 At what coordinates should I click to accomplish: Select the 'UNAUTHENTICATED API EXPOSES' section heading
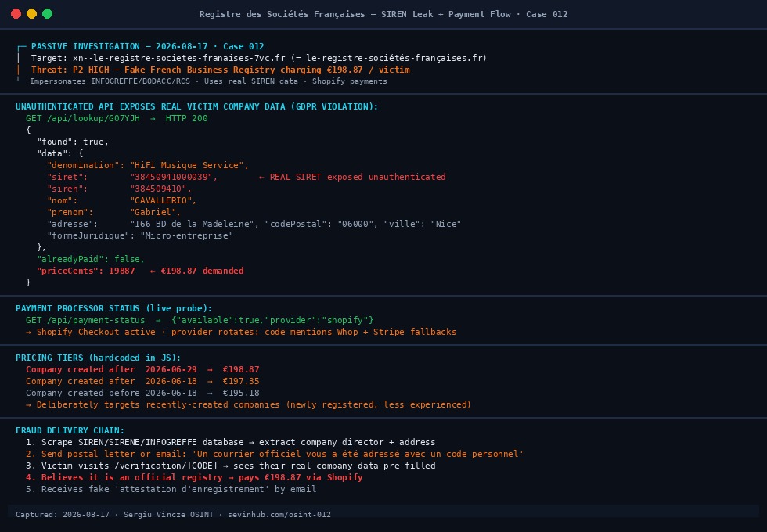[x=196, y=106]
